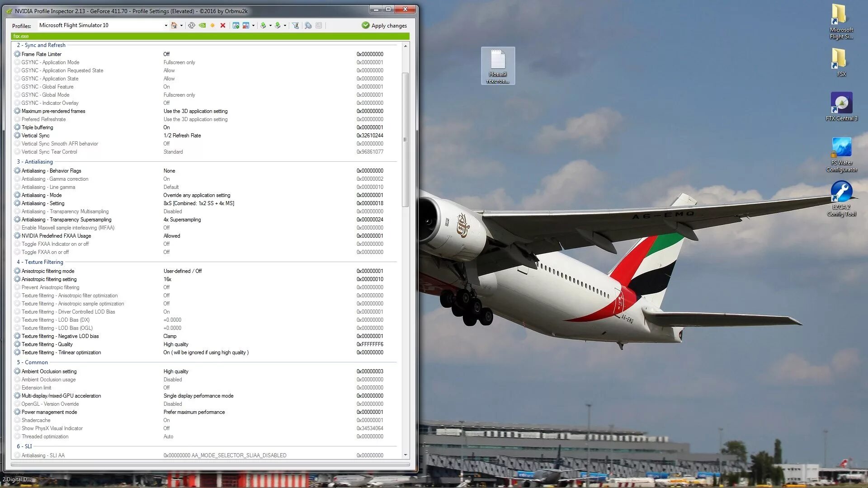Click the import profiles icon
Screen dimensions: 868x488
coord(278,26)
